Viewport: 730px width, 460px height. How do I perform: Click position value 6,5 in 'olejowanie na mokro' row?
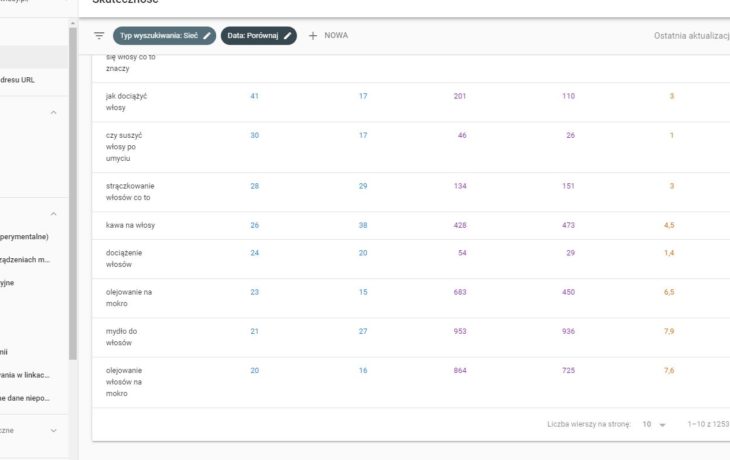point(669,292)
